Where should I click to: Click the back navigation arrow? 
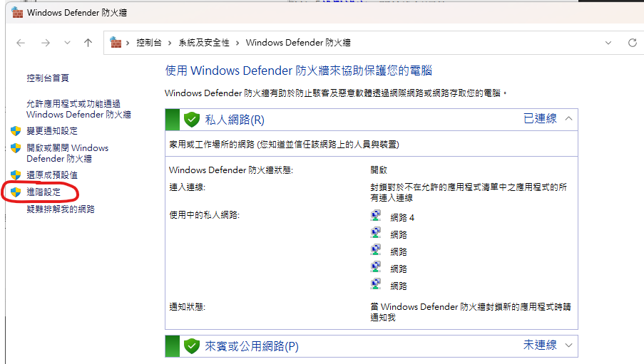(21, 43)
